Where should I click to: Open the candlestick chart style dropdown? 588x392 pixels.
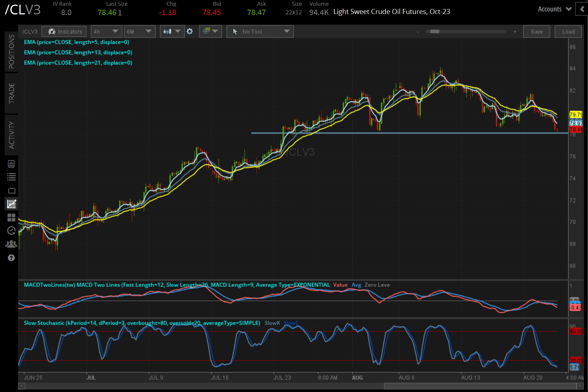(172, 32)
